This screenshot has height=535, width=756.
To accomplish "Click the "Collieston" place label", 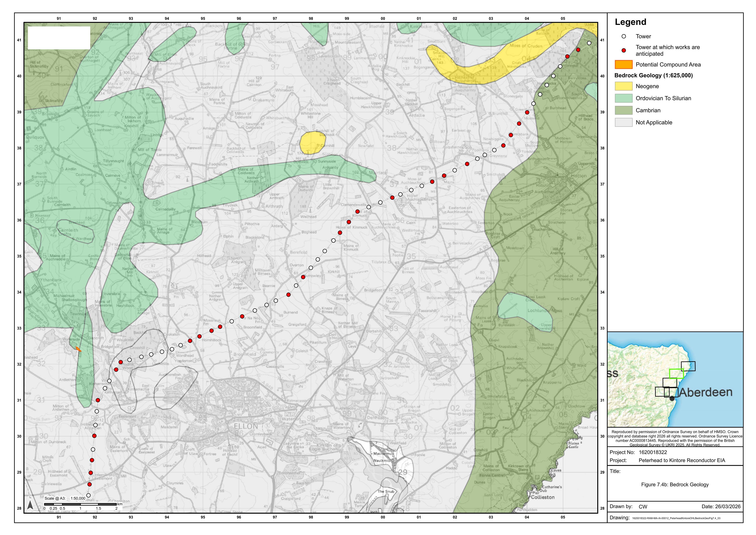I will [543, 497].
